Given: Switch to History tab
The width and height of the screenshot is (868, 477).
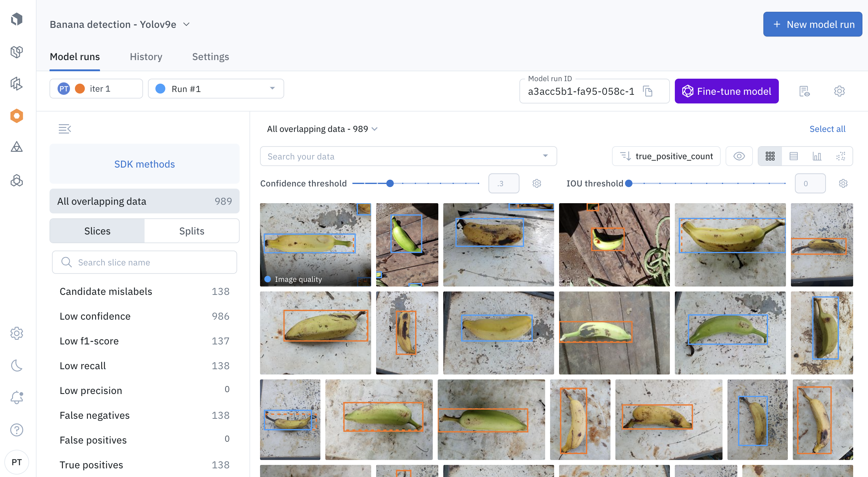Looking at the screenshot, I should click(x=146, y=57).
